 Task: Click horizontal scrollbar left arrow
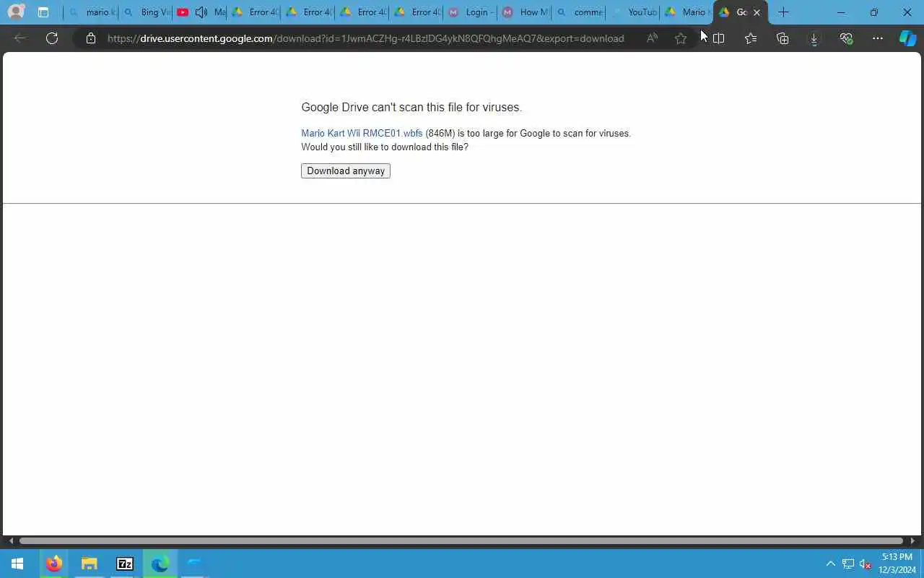10,540
